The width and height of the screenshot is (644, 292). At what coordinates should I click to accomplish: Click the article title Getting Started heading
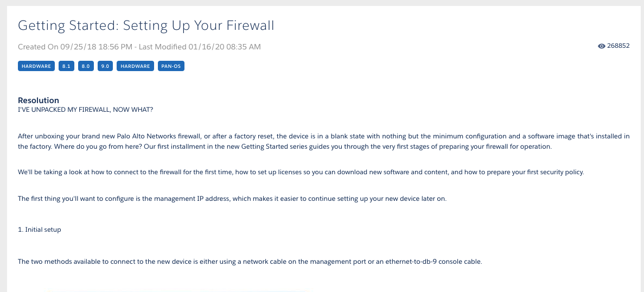pyautogui.click(x=146, y=26)
